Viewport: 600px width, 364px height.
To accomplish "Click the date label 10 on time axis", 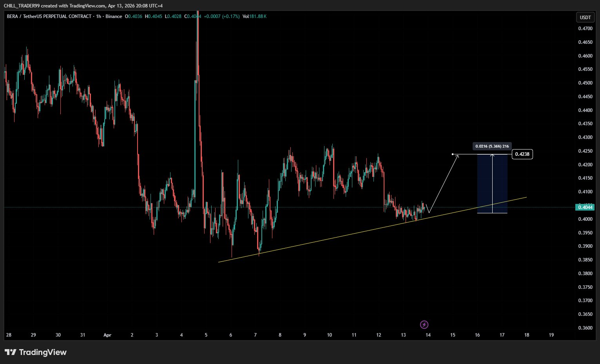I will coord(329,335).
